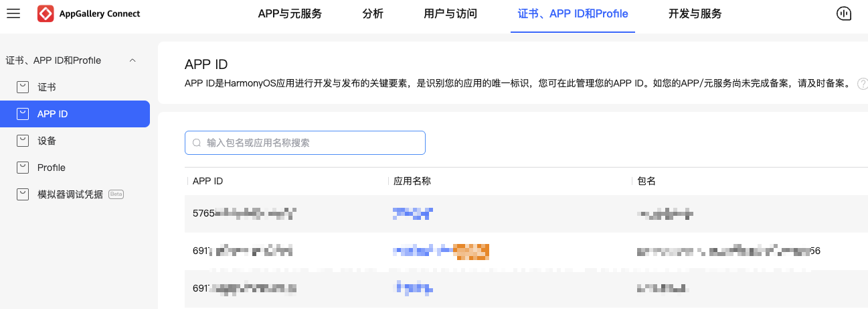
Task: Open the chat feedback icon at top right
Action: click(x=844, y=14)
